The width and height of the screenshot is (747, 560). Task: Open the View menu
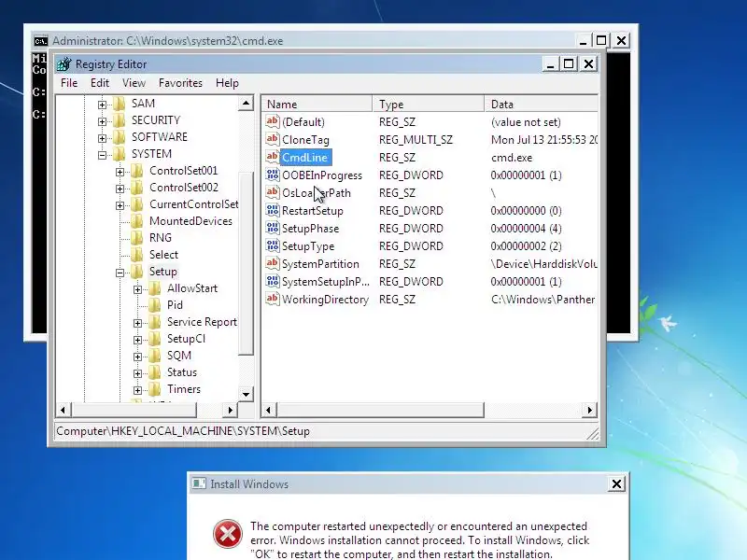pyautogui.click(x=134, y=83)
